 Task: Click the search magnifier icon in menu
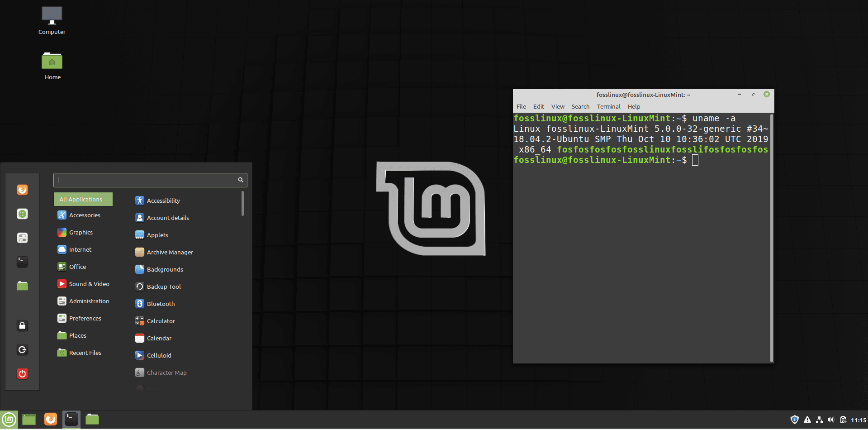pos(241,180)
